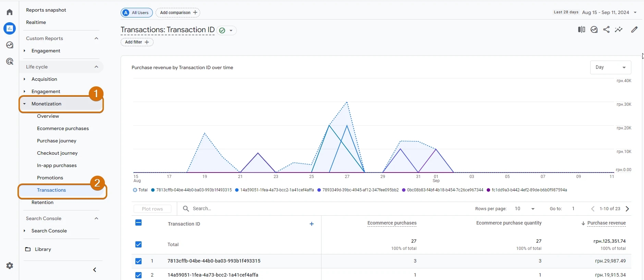Uncheck the Total row checkbox
The image size is (644, 280).
click(x=138, y=244)
